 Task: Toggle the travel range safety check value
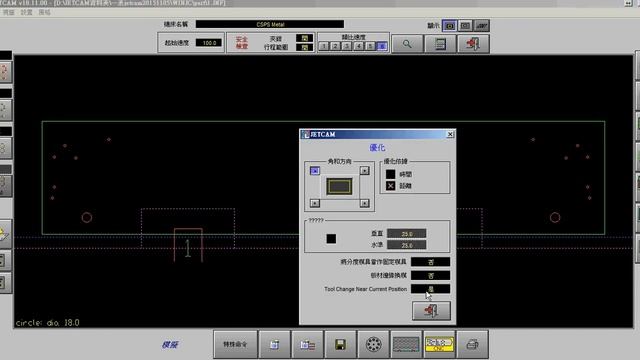tap(304, 47)
